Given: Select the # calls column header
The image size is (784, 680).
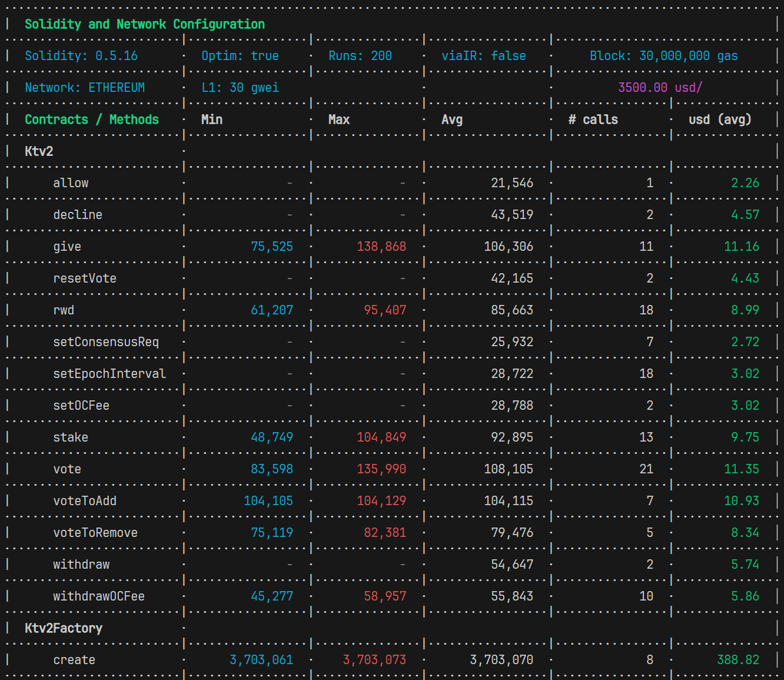Looking at the screenshot, I should coord(592,119).
